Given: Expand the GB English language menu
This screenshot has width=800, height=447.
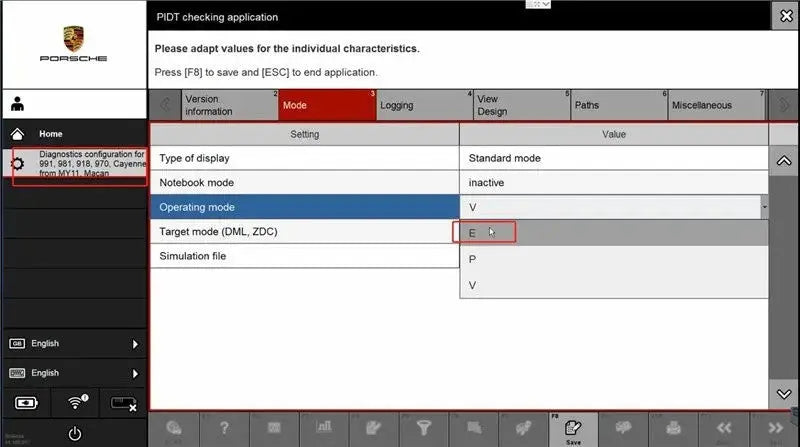Looking at the screenshot, I should pos(74,344).
